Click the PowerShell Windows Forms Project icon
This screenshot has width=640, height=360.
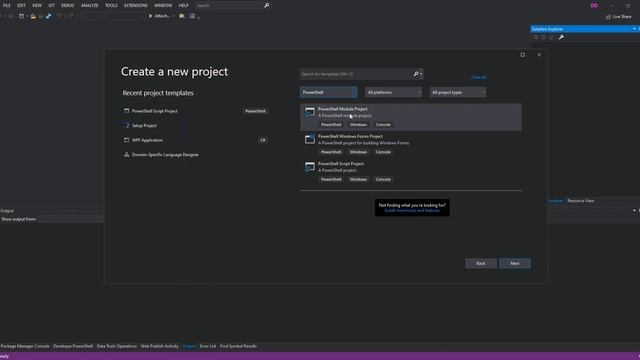click(x=310, y=139)
